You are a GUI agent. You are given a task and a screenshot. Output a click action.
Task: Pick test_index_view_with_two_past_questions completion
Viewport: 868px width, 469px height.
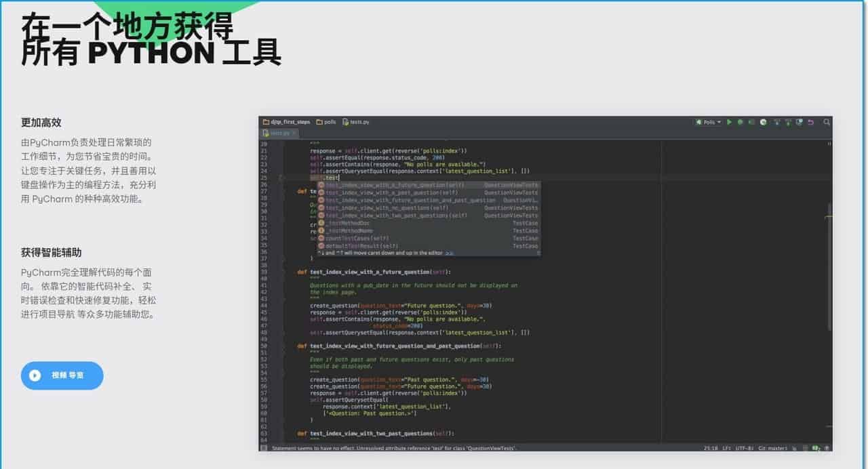point(429,216)
